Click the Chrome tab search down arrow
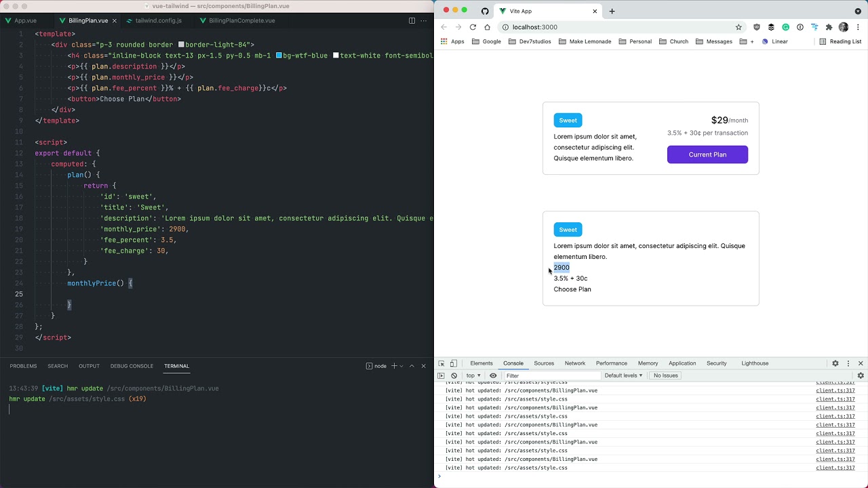The image size is (868, 488). [858, 11]
